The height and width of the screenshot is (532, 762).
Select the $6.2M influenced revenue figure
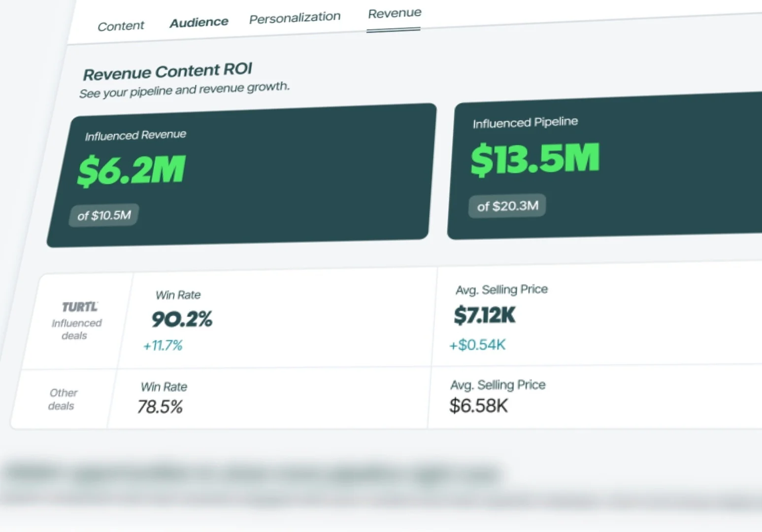pyautogui.click(x=132, y=170)
